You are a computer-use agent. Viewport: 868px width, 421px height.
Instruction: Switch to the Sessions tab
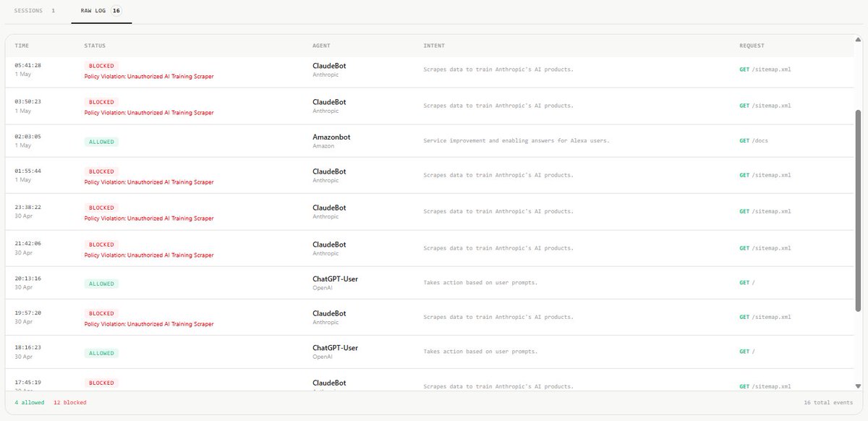tap(35, 11)
